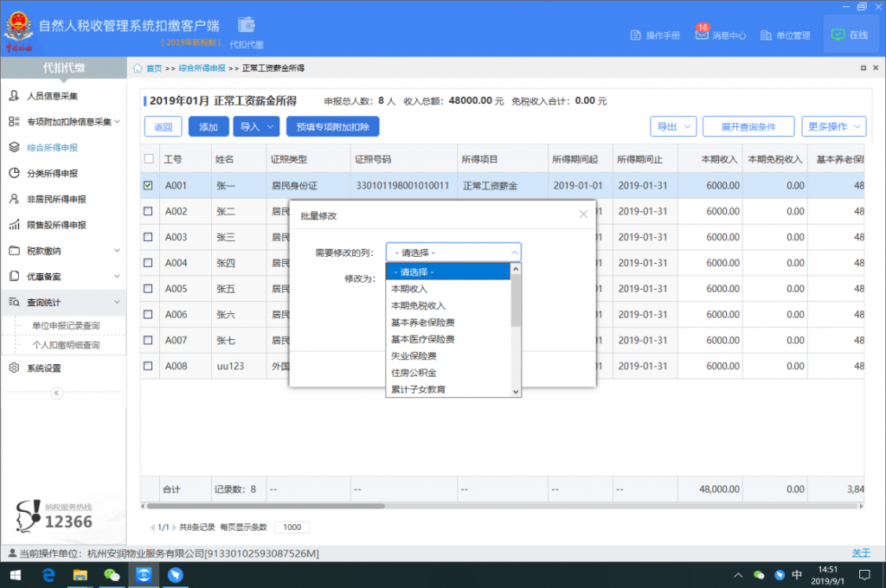Open the 操作手册 manual icon

pos(637,35)
